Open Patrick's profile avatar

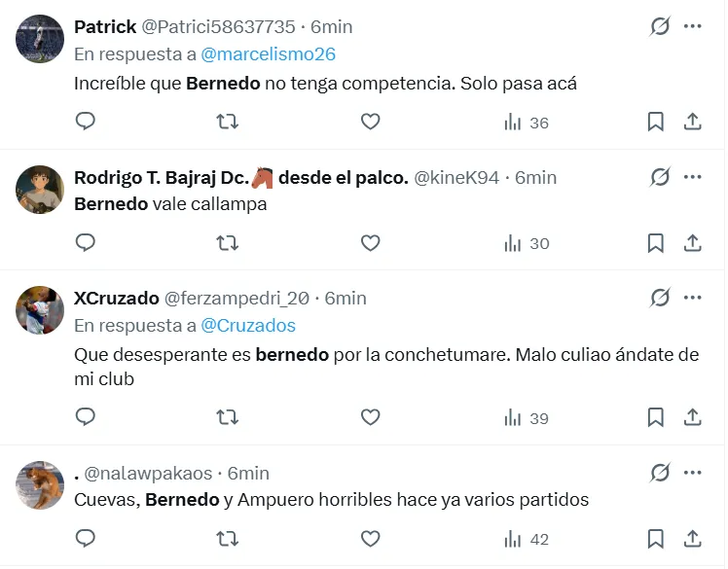pyautogui.click(x=41, y=39)
